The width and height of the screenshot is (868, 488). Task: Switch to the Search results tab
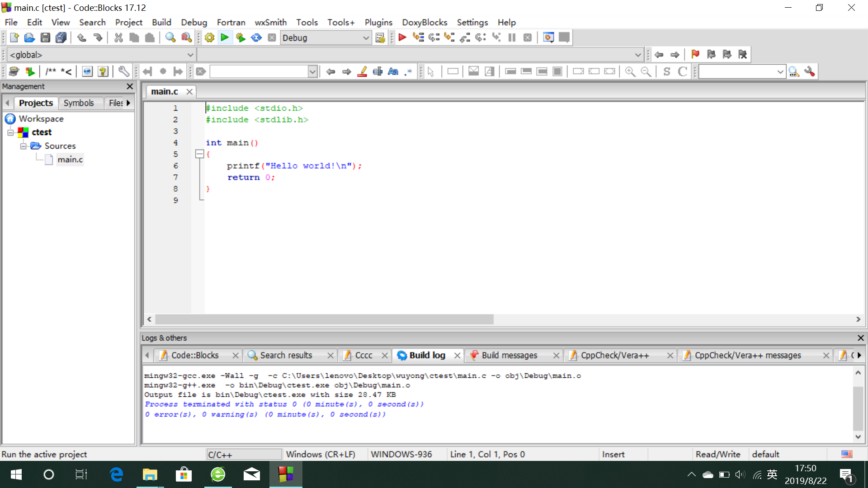click(x=286, y=356)
